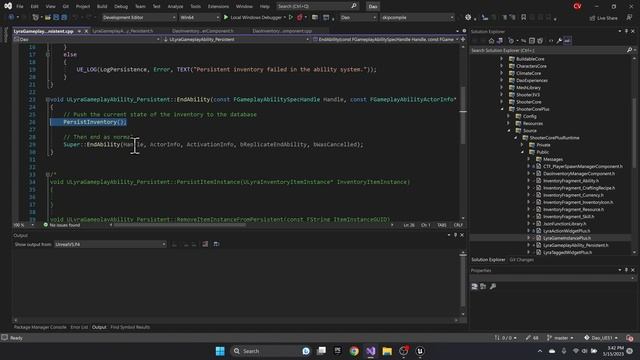This screenshot has width=640, height=360.
Task: Click the CRLF line ending indicator
Action: click(458, 225)
